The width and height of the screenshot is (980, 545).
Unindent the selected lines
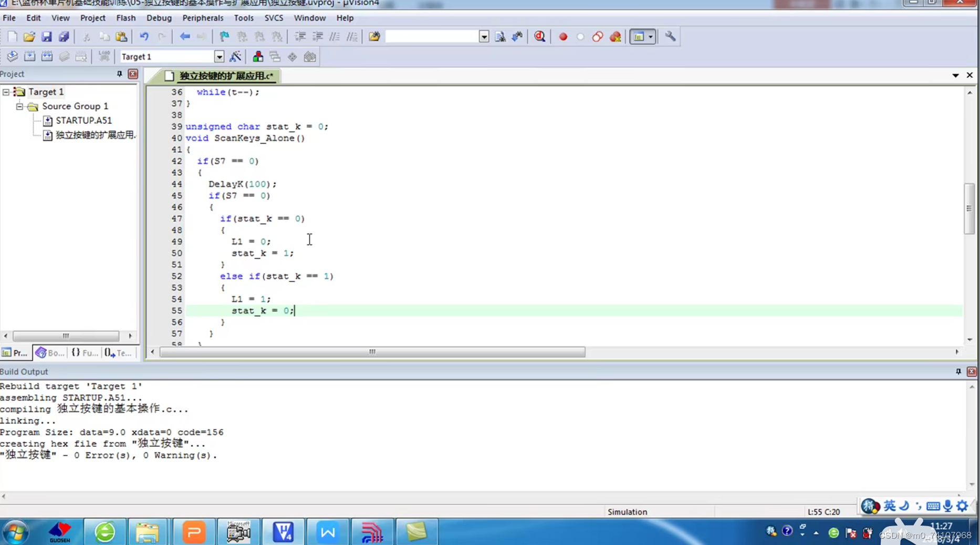point(318,37)
